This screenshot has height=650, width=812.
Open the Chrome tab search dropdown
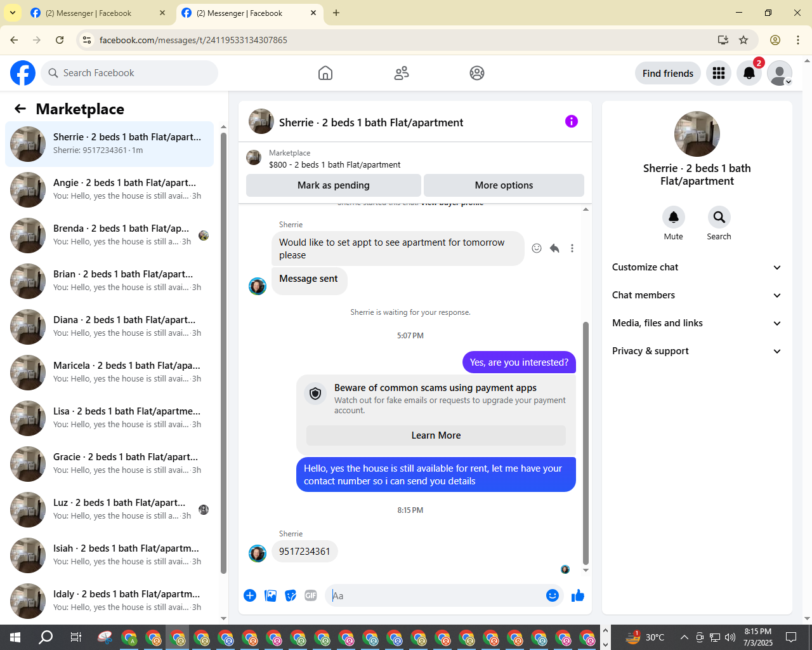[12, 13]
